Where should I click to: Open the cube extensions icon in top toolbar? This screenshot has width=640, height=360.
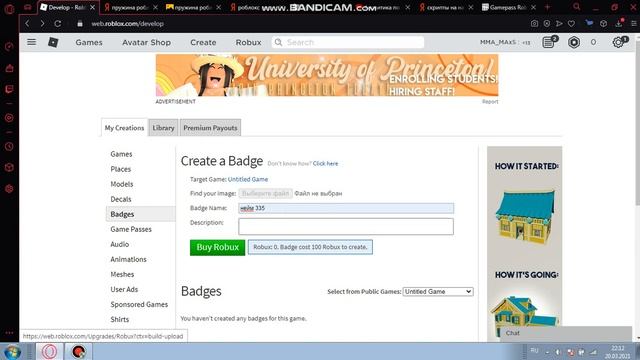click(x=604, y=24)
